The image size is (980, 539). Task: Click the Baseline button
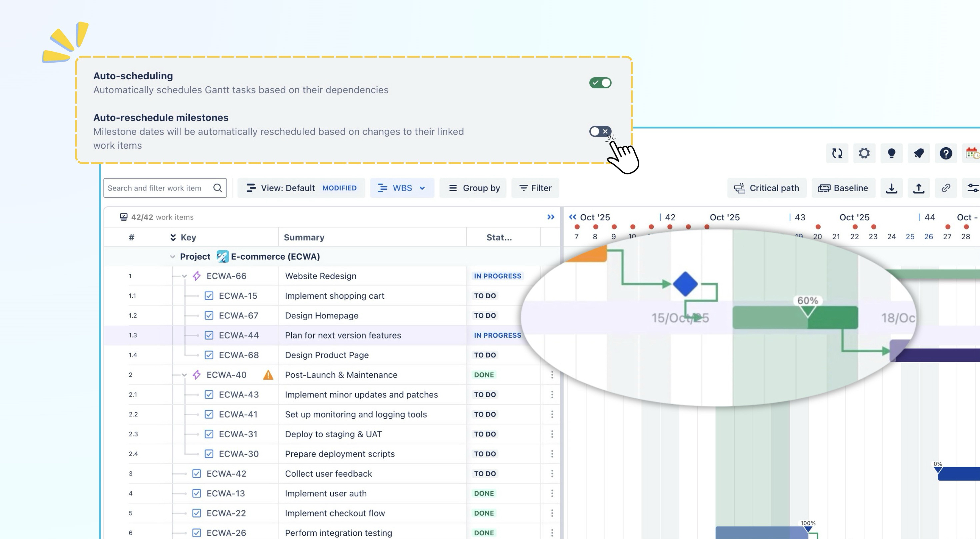point(843,188)
